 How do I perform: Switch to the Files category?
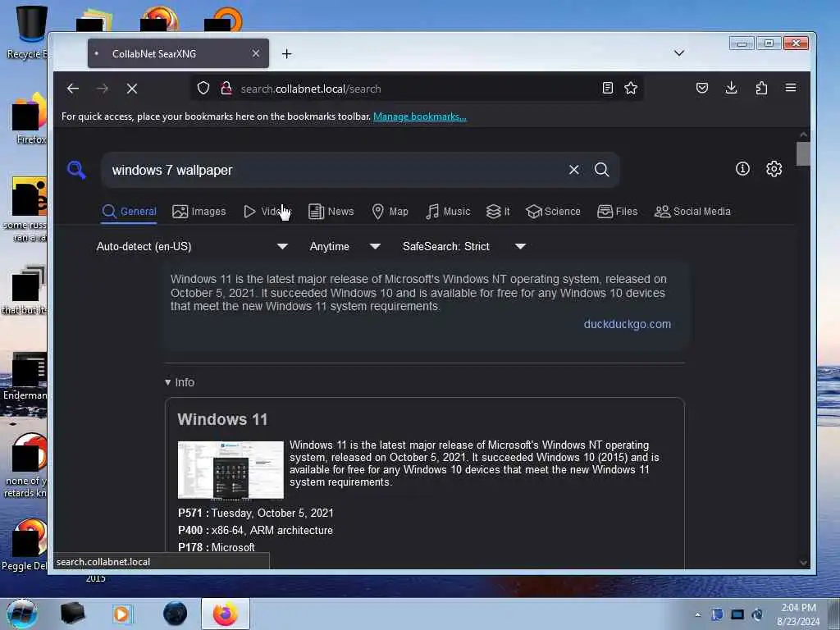pos(617,212)
